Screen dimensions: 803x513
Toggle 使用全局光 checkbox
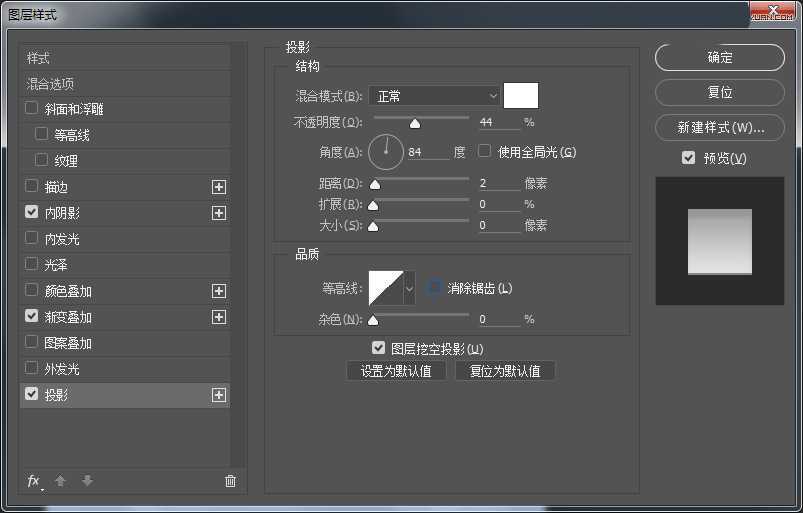[484, 151]
